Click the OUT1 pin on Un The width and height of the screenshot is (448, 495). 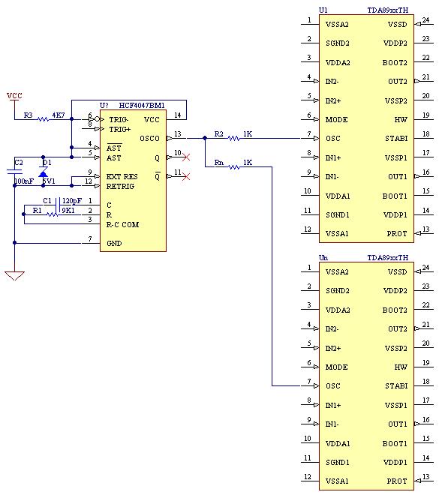(x=398, y=424)
